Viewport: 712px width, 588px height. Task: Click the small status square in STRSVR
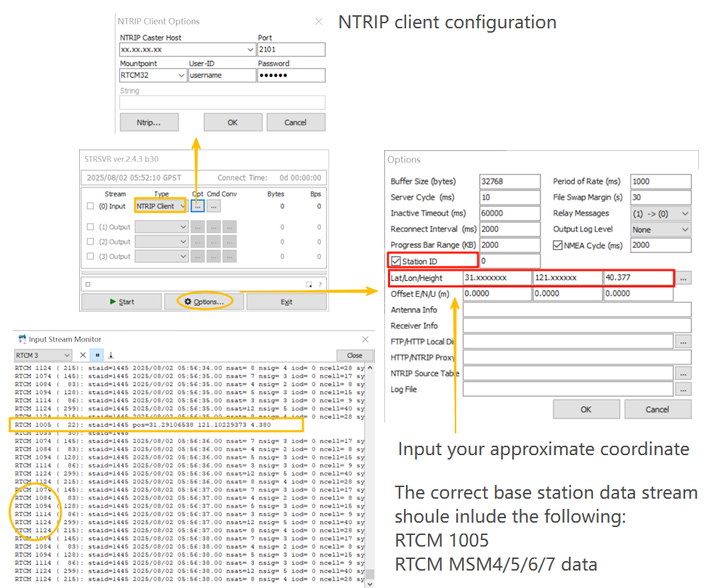[x=88, y=285]
